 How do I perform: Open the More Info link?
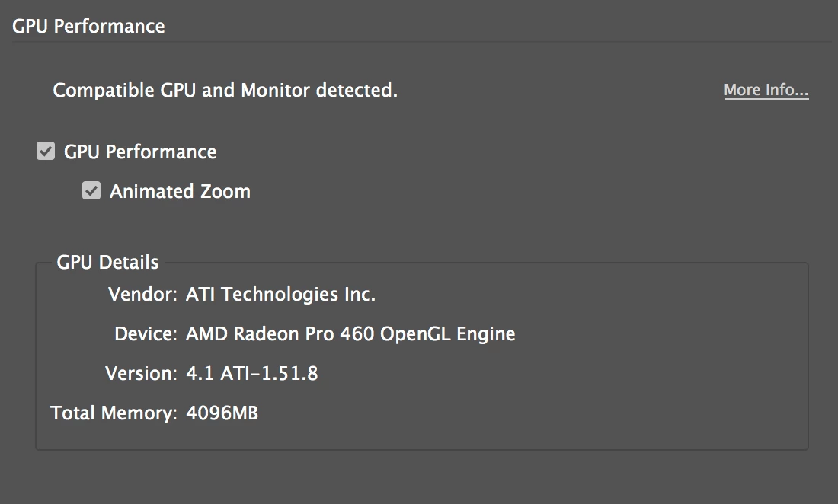[x=766, y=90]
